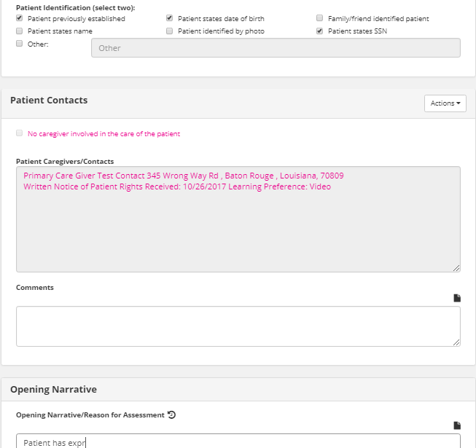Toggle the Other identification checkbox
The image size is (476, 448).
(x=20, y=43)
